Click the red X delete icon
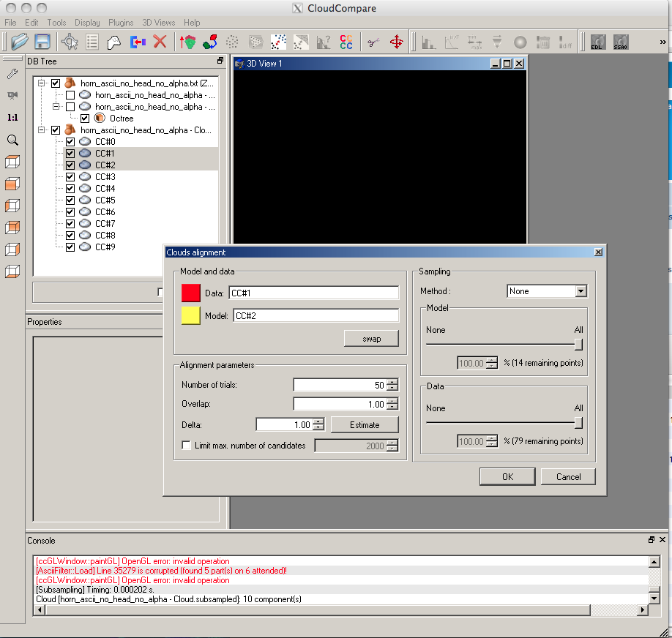 click(158, 42)
